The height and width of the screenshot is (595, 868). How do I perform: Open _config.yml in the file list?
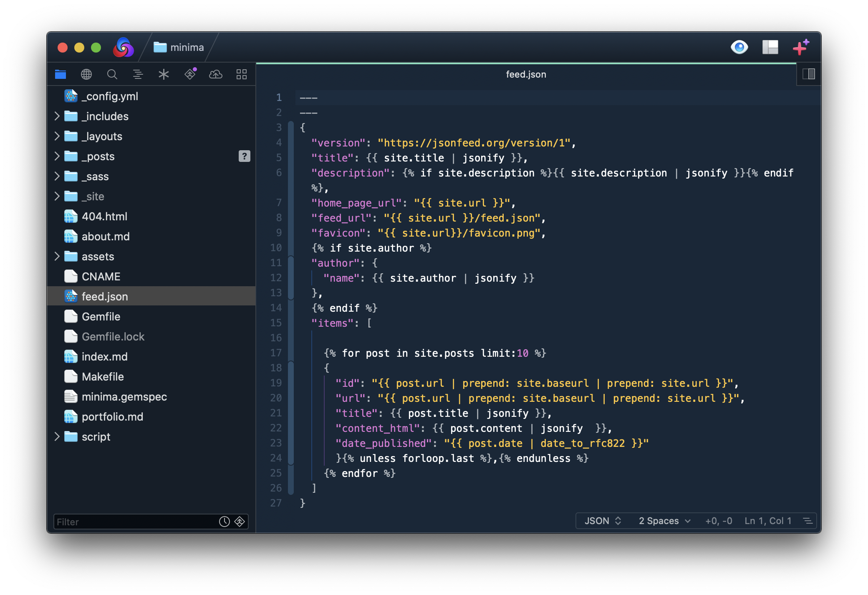point(110,96)
